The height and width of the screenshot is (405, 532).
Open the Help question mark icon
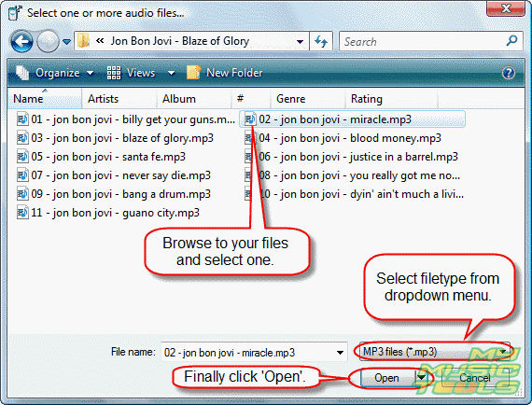click(x=509, y=73)
